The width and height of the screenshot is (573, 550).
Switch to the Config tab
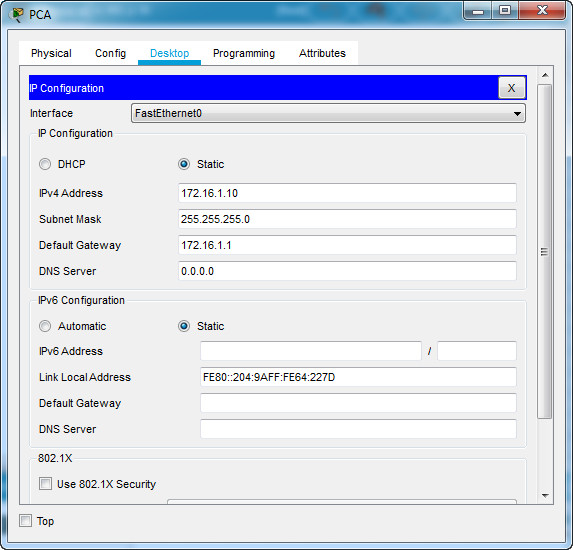(110, 53)
